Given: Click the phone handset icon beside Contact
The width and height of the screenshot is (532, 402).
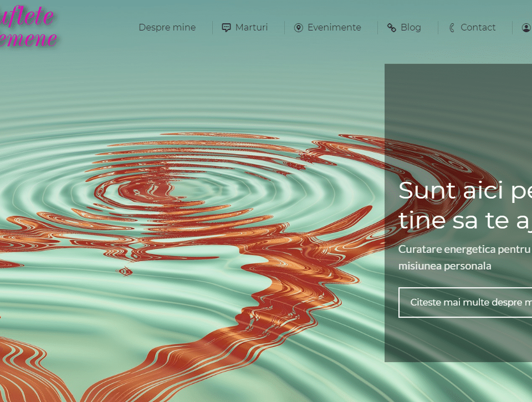Looking at the screenshot, I should (x=452, y=28).
